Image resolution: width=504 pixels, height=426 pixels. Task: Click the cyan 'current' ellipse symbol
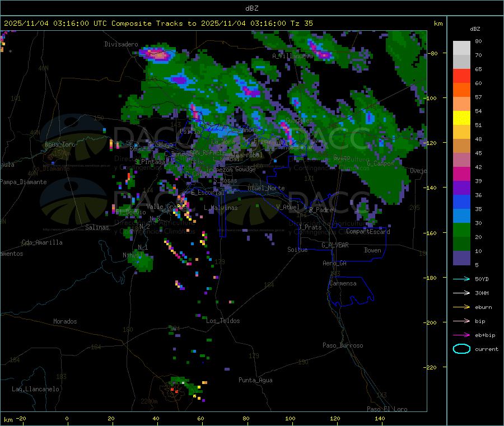coord(461,349)
